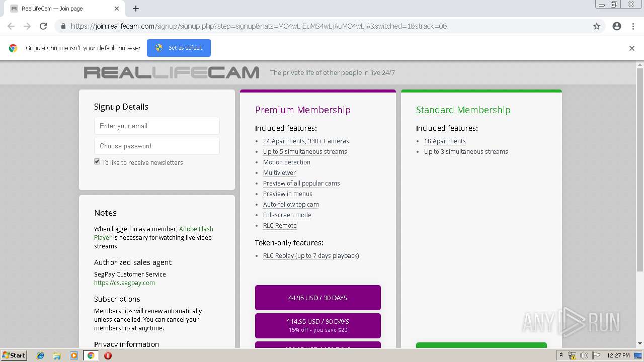Open the media player taskbar icon
Viewport: 644px width, 362px height.
click(74, 355)
